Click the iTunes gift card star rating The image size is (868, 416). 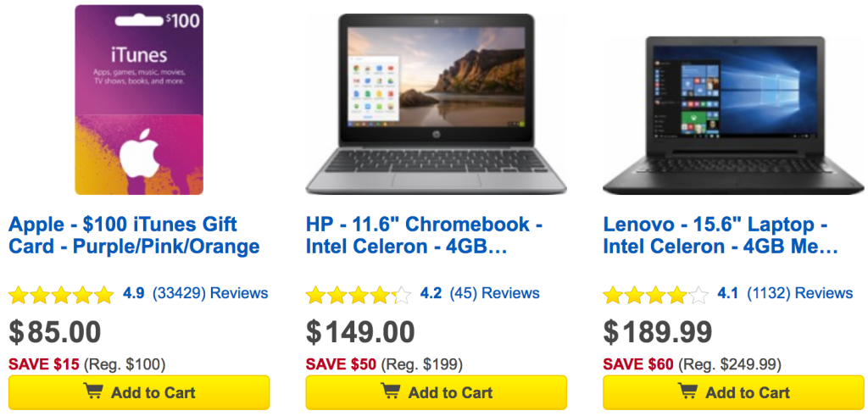point(61,295)
